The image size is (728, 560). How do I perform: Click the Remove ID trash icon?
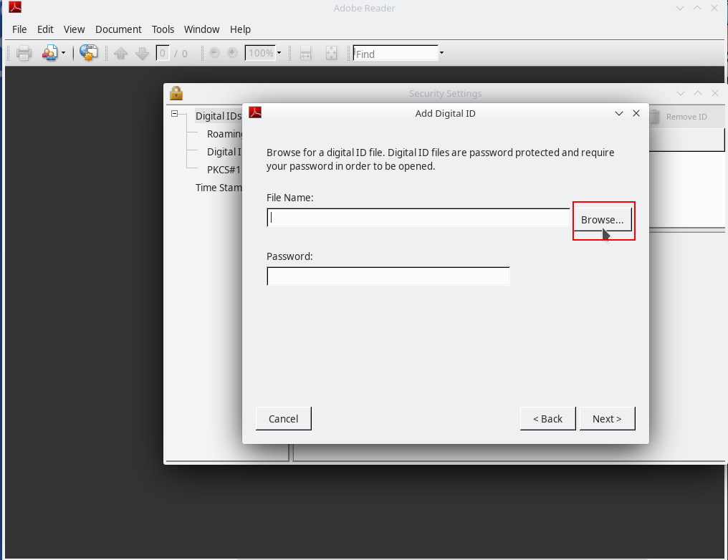click(655, 117)
